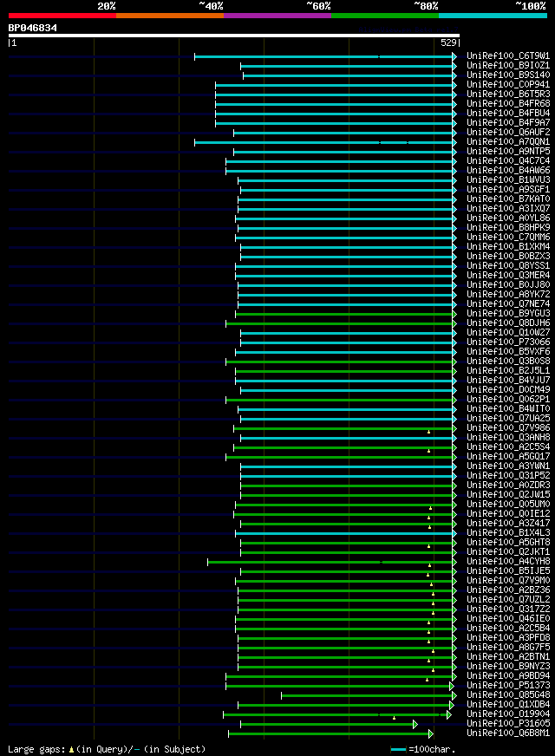Click hit label UniRef100_P51373
This screenshot has height=756, width=555.
pos(508,686)
